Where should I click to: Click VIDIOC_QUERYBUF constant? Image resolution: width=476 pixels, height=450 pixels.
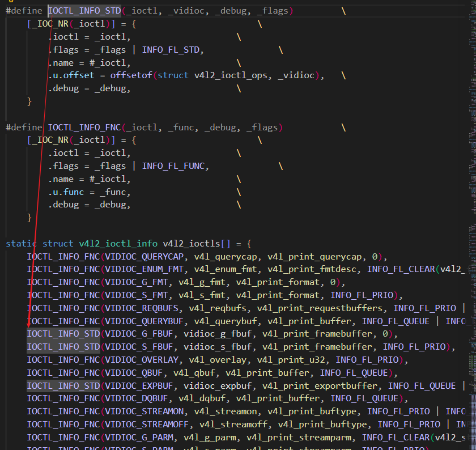[x=144, y=321]
